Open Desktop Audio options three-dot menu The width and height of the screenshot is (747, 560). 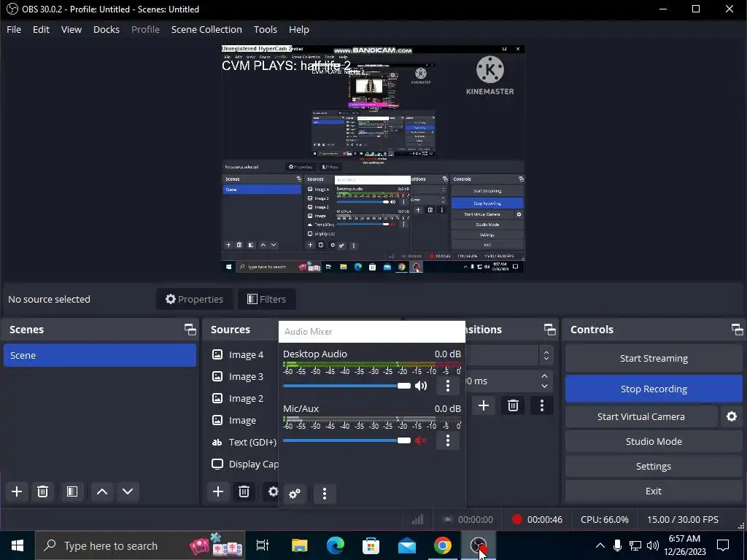pos(448,386)
